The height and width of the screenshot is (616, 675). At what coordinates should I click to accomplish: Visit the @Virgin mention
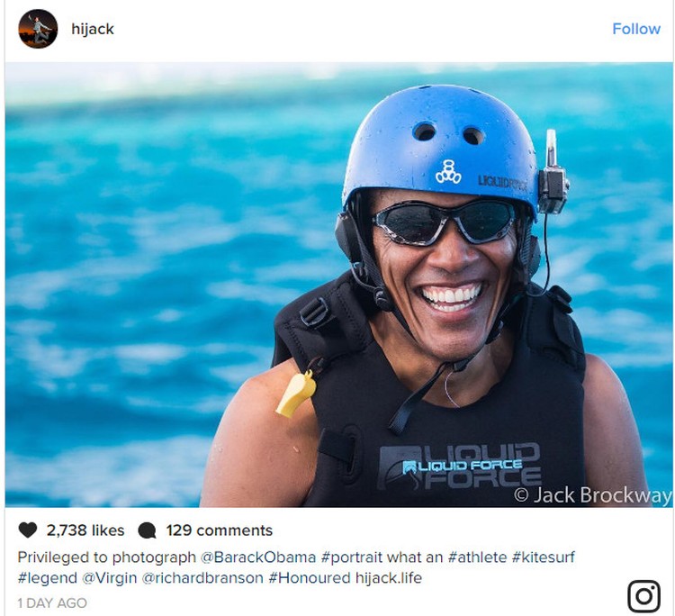[x=109, y=577]
